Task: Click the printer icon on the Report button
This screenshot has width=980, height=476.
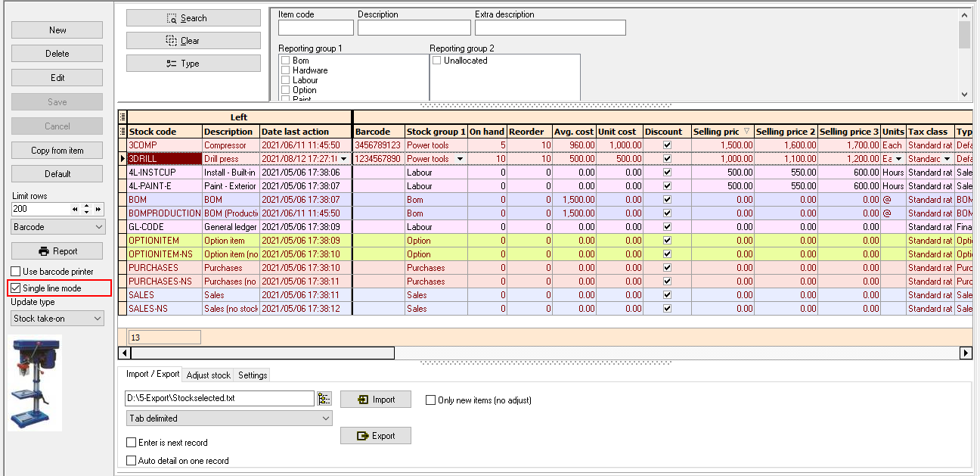Action: coord(42,250)
